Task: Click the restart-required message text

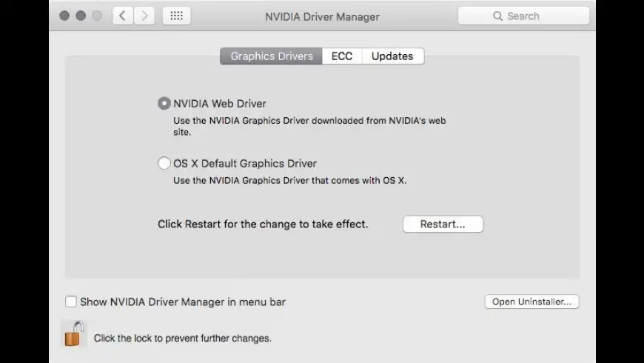Action: 263,224
